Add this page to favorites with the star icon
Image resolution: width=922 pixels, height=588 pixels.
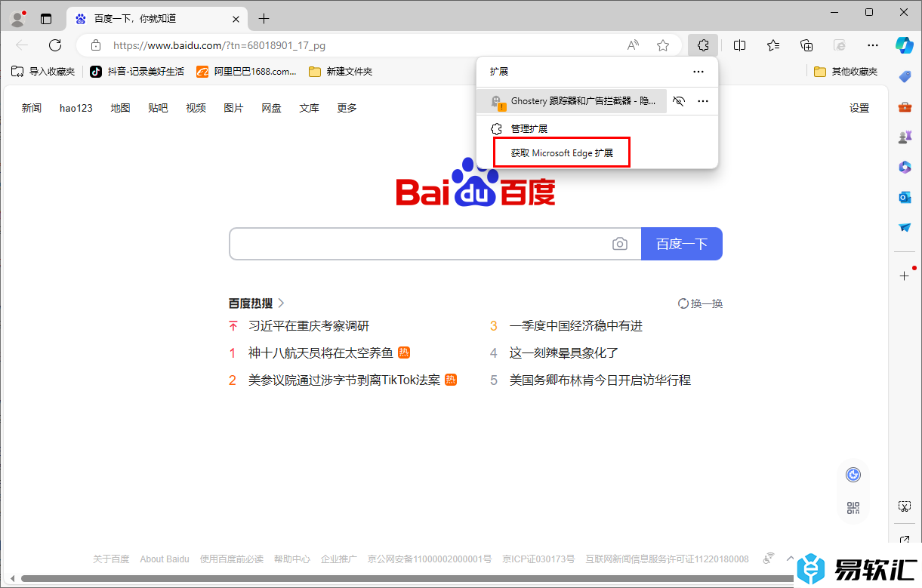click(663, 45)
